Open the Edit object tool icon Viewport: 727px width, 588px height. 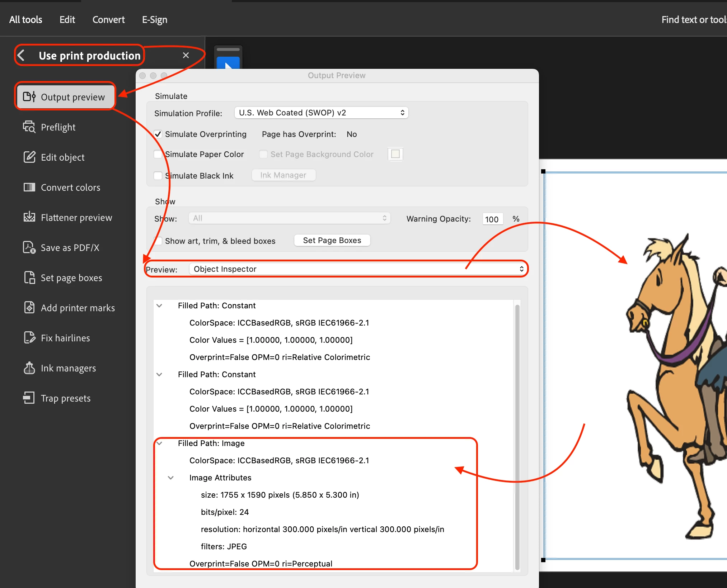point(29,157)
